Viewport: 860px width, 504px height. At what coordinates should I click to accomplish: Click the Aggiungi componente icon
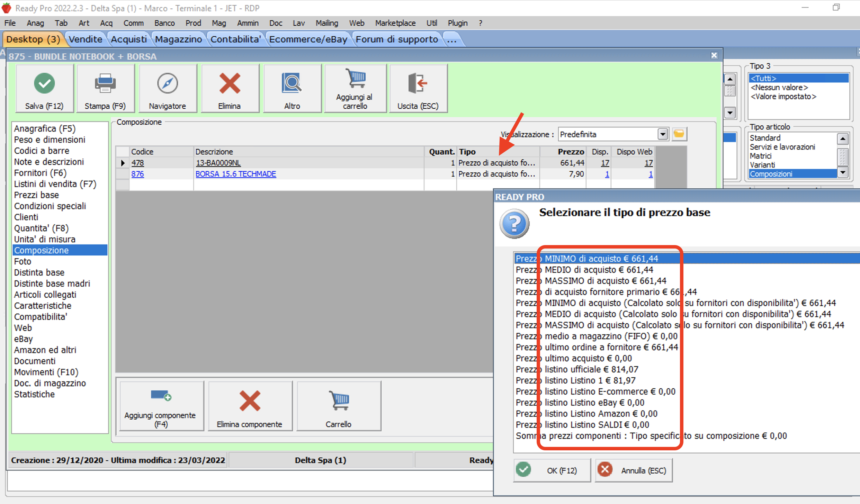[x=161, y=396]
